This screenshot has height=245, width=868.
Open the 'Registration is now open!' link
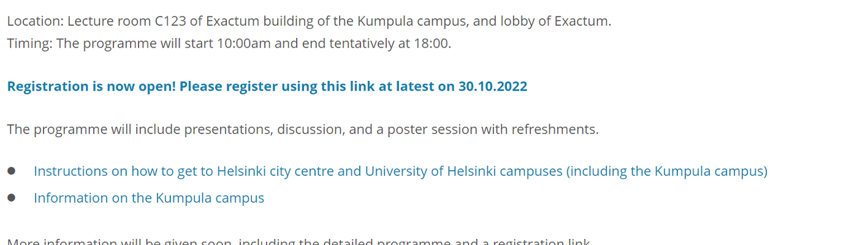267,86
